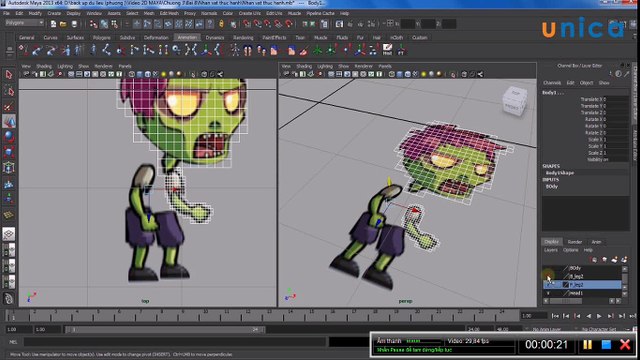Open the Polygons menu set dropdown
Image resolution: width=640 pixels, height=360 pixels.
coord(24,23)
